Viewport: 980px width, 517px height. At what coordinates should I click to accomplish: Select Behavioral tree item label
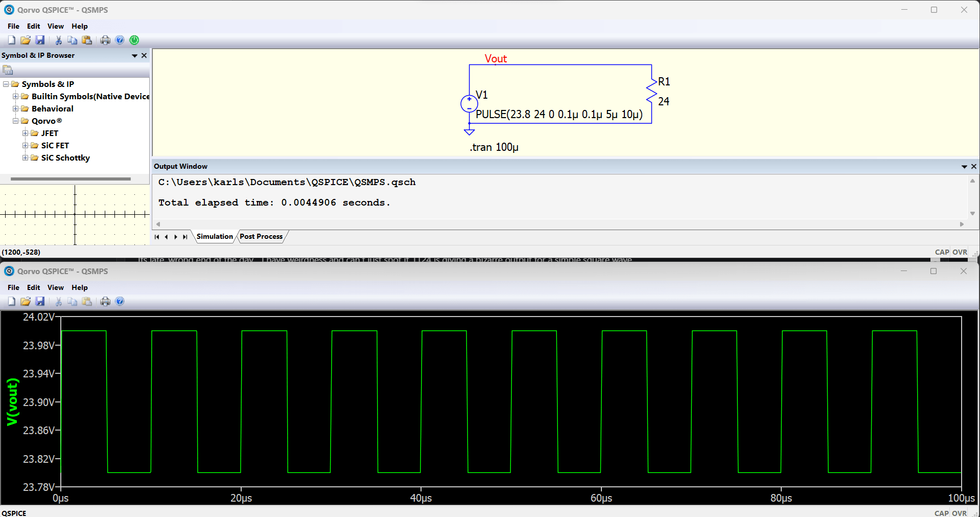point(53,108)
